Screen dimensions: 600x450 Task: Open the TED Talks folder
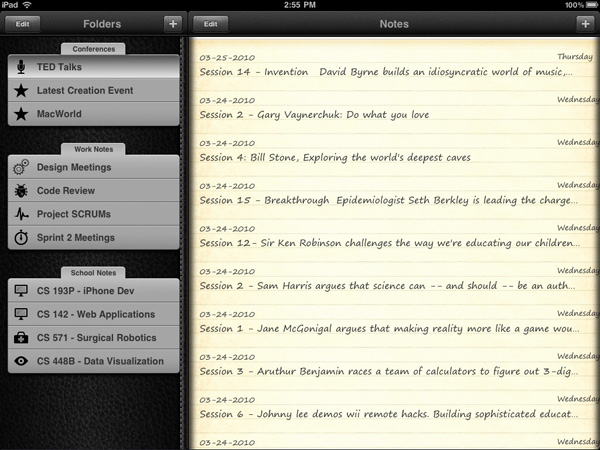click(93, 67)
